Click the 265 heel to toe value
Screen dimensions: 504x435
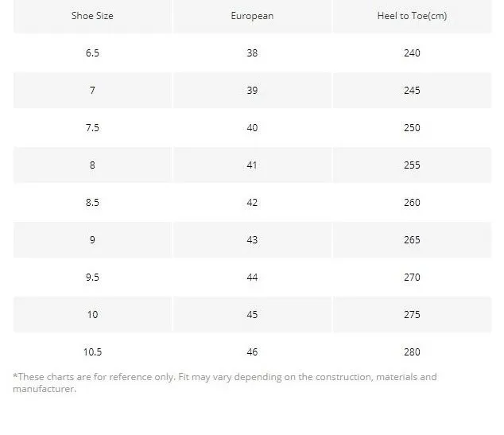[x=412, y=240]
